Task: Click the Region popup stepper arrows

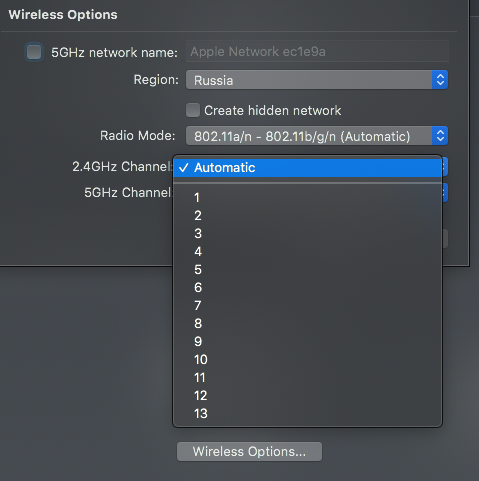Action: (x=440, y=80)
